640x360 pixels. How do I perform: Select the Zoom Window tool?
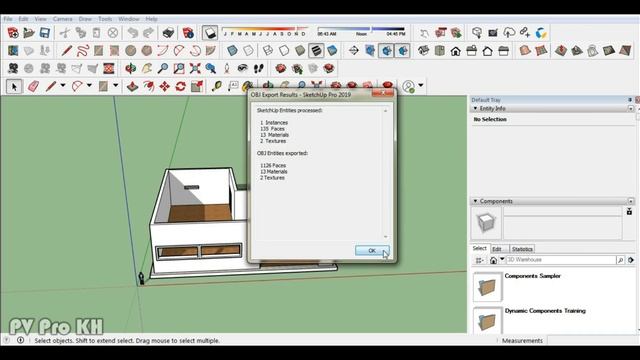click(x=179, y=68)
